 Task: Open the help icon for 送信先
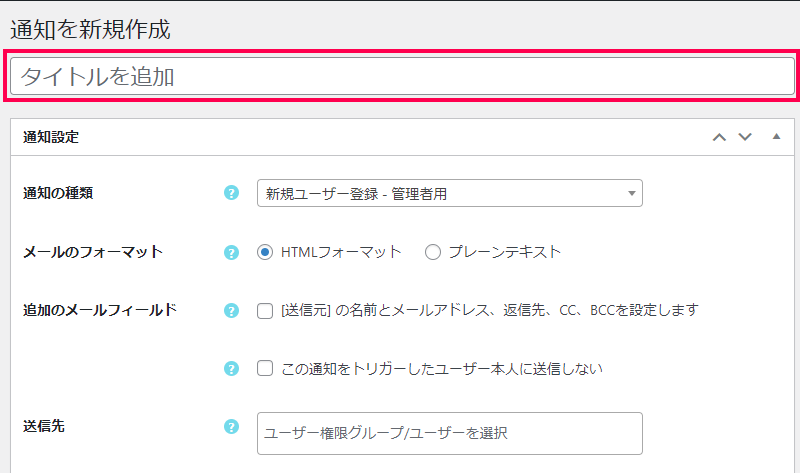click(232, 427)
